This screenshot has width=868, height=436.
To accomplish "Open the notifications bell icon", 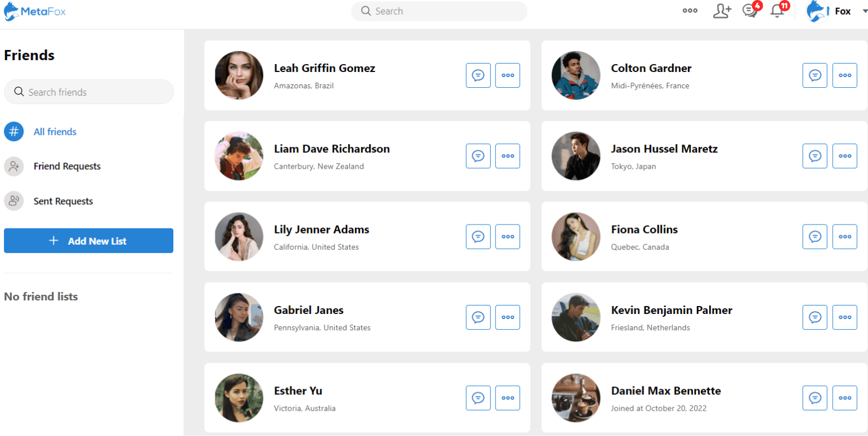I will [x=777, y=11].
